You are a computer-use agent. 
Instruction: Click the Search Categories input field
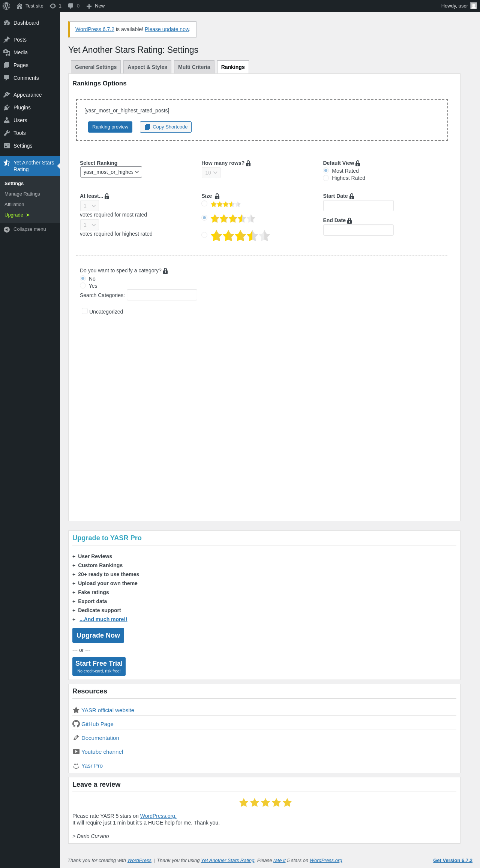(162, 295)
